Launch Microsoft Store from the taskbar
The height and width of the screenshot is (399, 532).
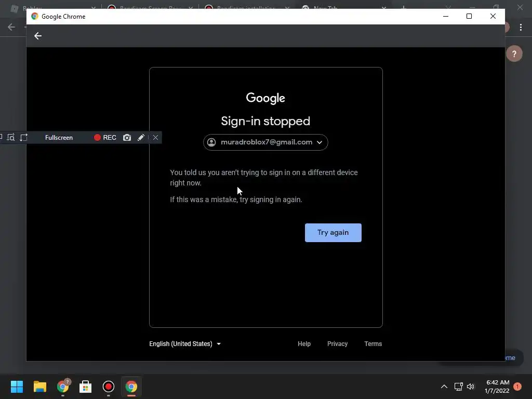86,387
